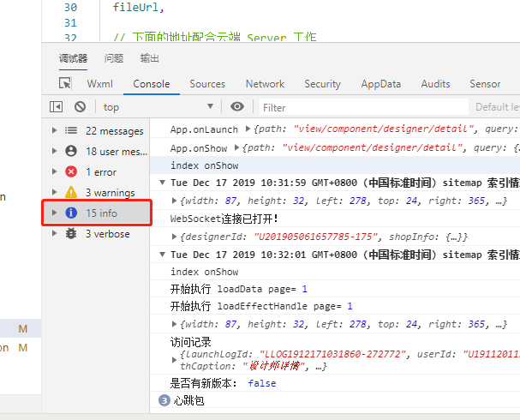Viewport: 520px width, 420px height.
Task: Select the 15 info filter row
Action: [101, 213]
